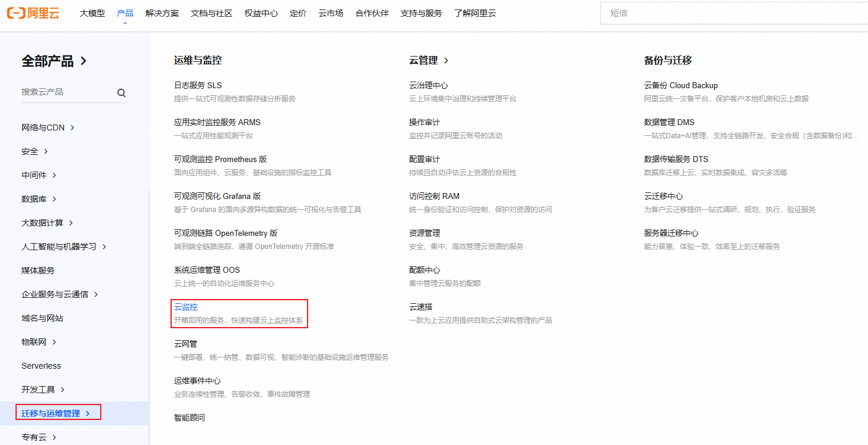Open the 权益中心 top menu
Screen dimensions: 868x445
261,13
